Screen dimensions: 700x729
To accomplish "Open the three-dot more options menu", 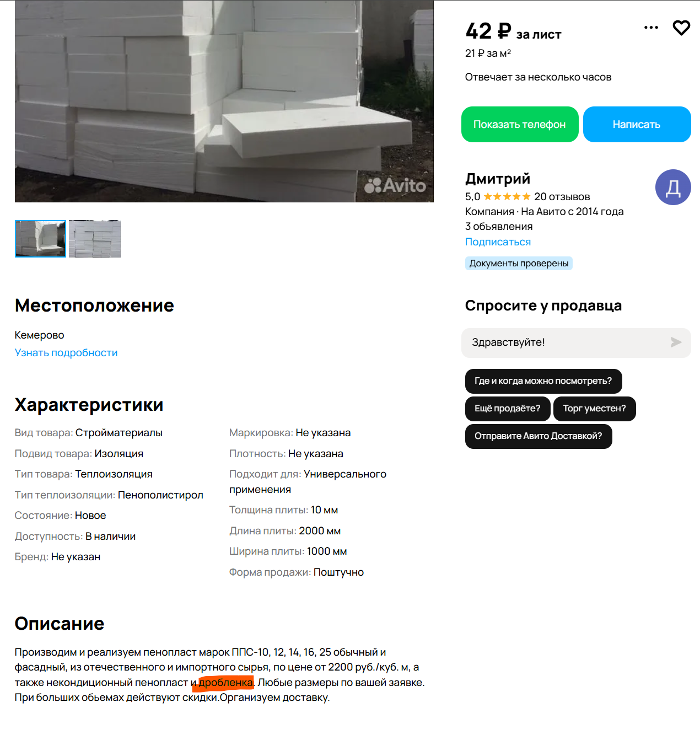I will click(x=651, y=28).
